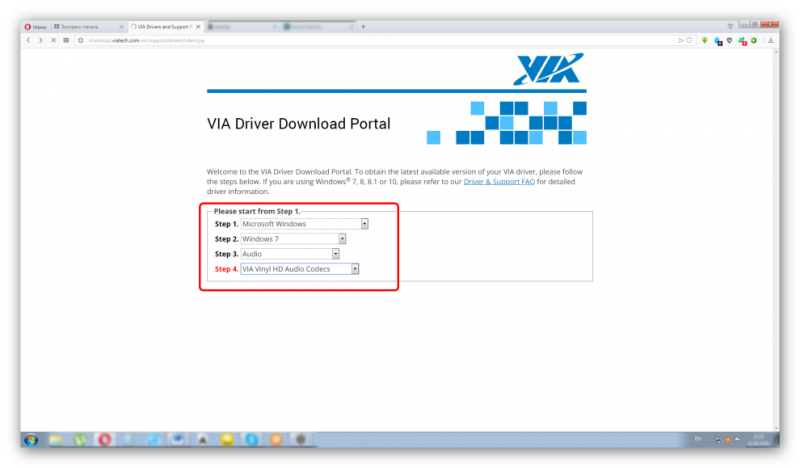800x468 pixels.
Task: Open the Windows Start button
Action: pos(31,439)
